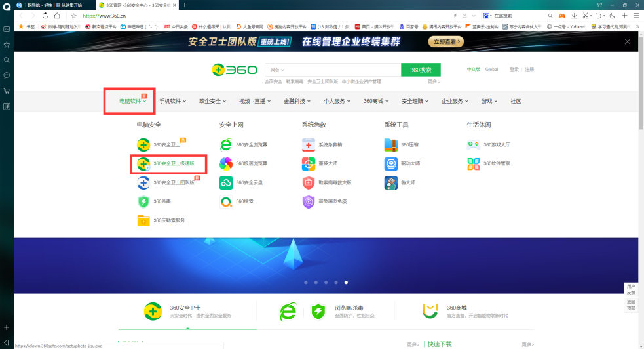644x349 pixels.
Task: Open the 360安全卫士团队版 icon
Action: pyautogui.click(x=143, y=182)
